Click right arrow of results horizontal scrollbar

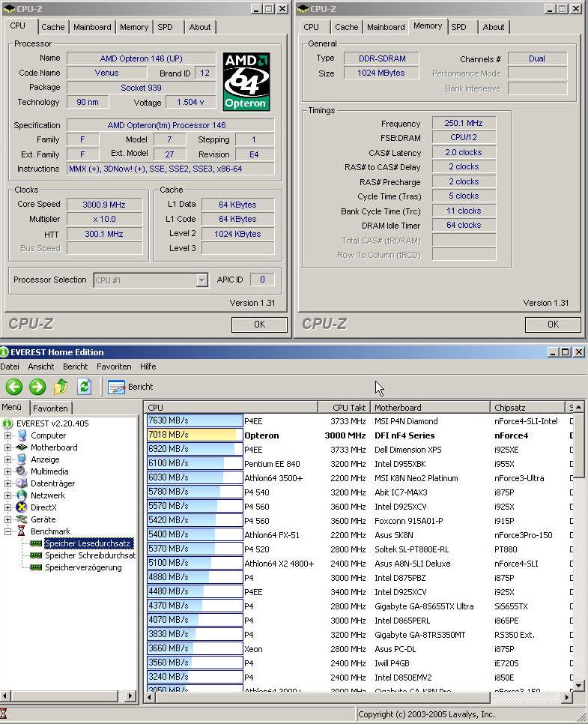567,697
